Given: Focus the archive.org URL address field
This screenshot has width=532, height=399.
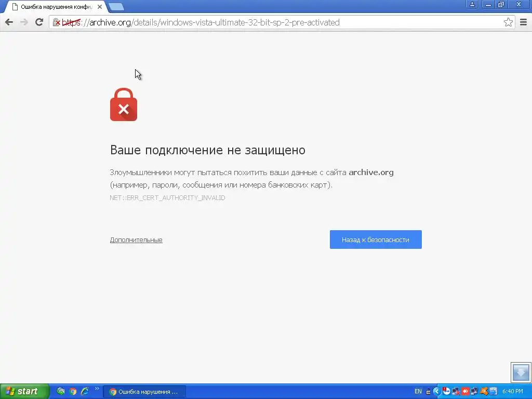Looking at the screenshot, I should point(276,22).
